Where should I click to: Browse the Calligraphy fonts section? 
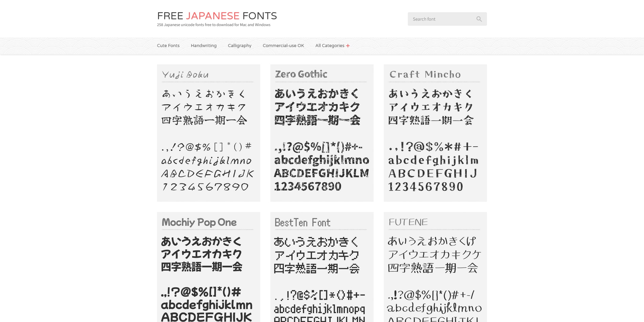[240, 45]
